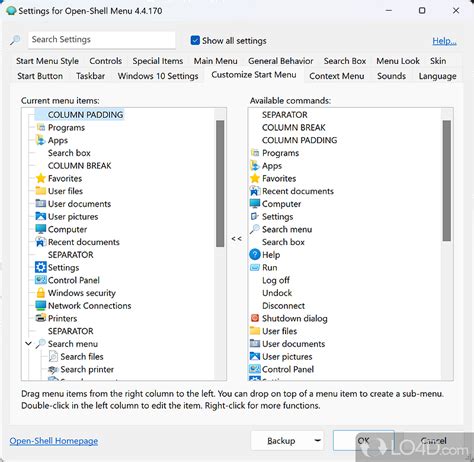This screenshot has height=462, width=474.
Task: Click the Search printer icon
Action: click(x=53, y=369)
